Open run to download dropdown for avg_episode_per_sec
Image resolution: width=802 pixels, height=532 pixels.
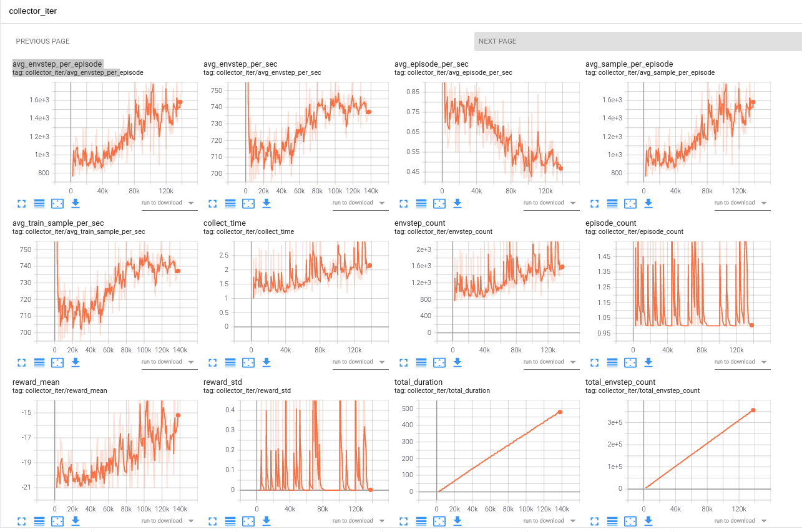click(x=550, y=203)
